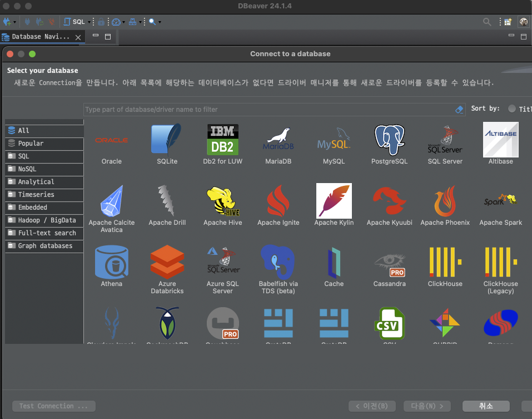532x419 pixels.
Task: Close the Database Navigator tab
Action: tap(78, 37)
